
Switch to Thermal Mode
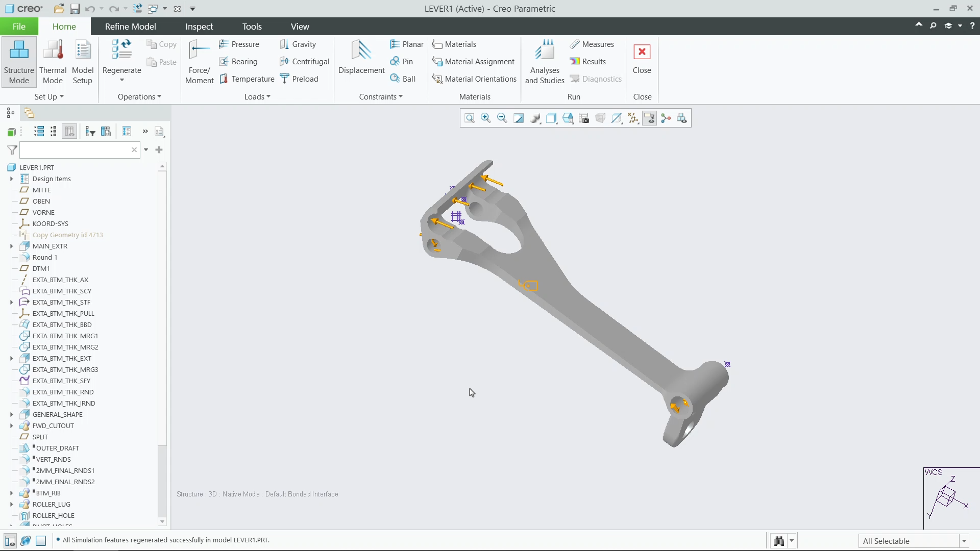pyautogui.click(x=53, y=62)
